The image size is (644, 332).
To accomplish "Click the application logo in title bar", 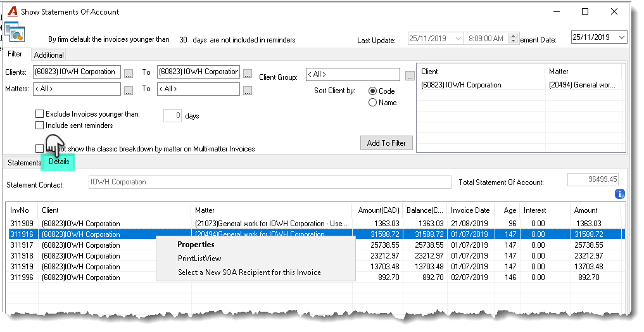I will point(13,11).
